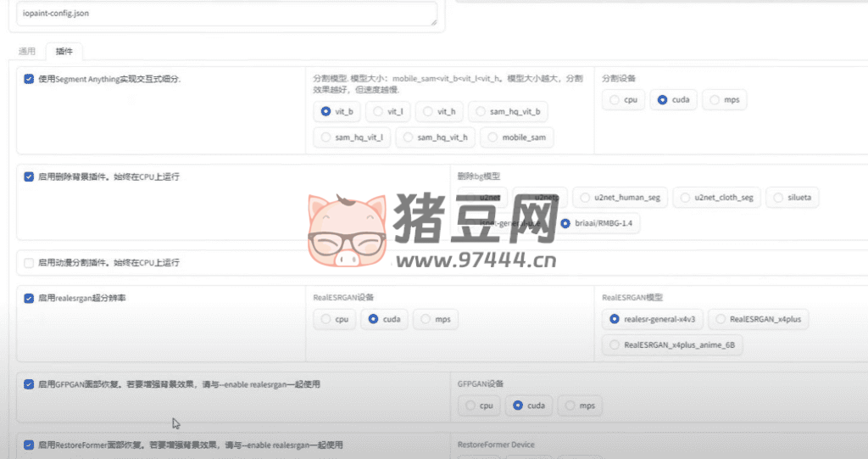Select the 插件 tab

(64, 52)
